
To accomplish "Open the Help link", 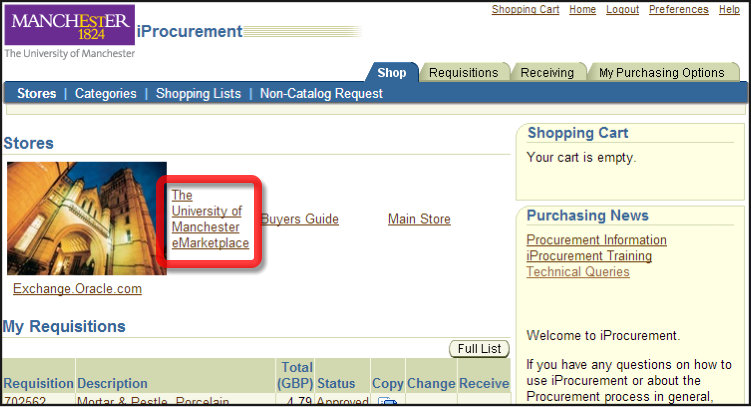I will pos(729,10).
